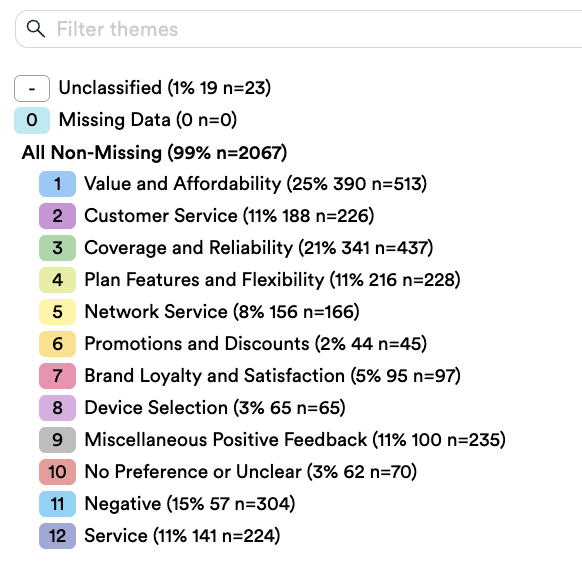582x572 pixels.
Task: Click the purple number 2 badge
Action: pos(58,216)
